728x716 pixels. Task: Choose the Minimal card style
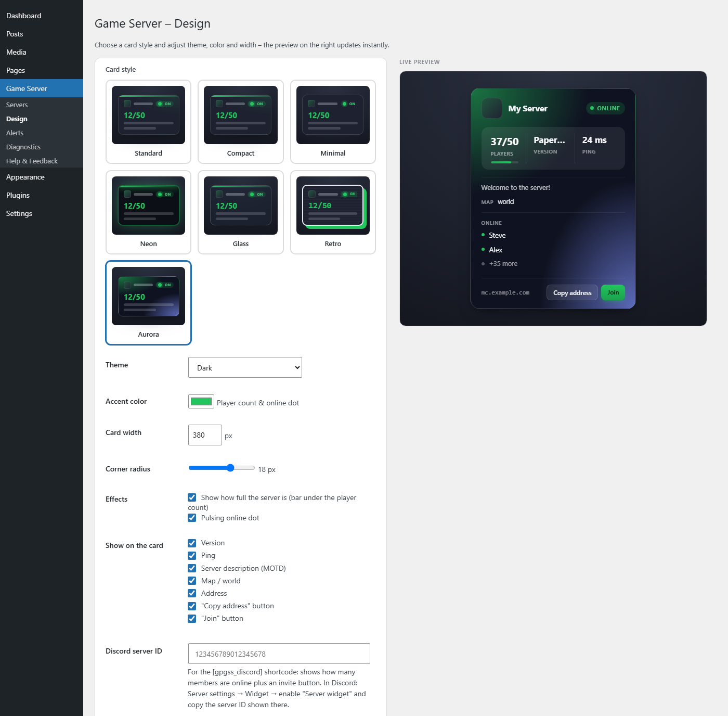coord(333,122)
